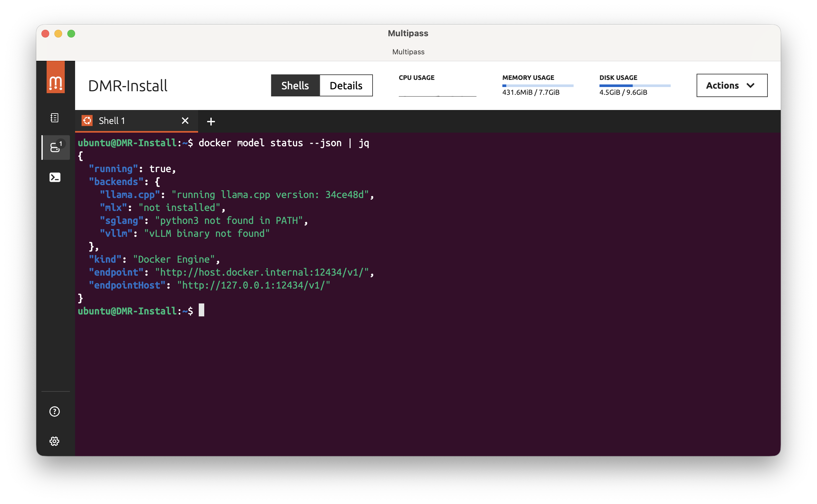Open the terminal sidebar icon

[55, 177]
